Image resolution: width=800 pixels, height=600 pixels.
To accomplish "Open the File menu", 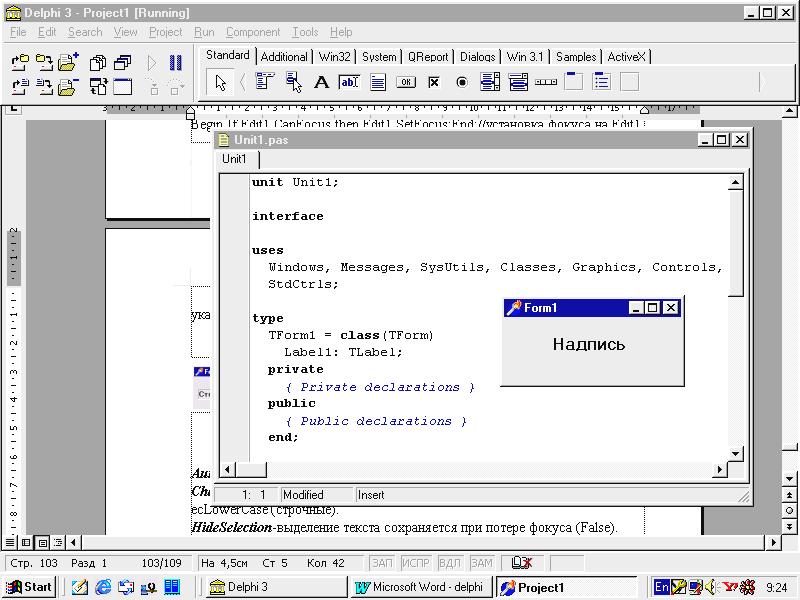I will (x=18, y=32).
